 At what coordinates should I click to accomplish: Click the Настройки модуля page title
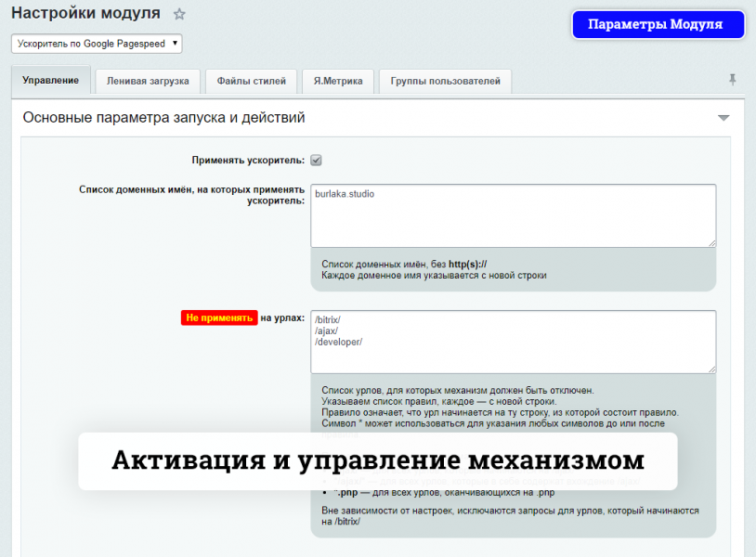85,14
